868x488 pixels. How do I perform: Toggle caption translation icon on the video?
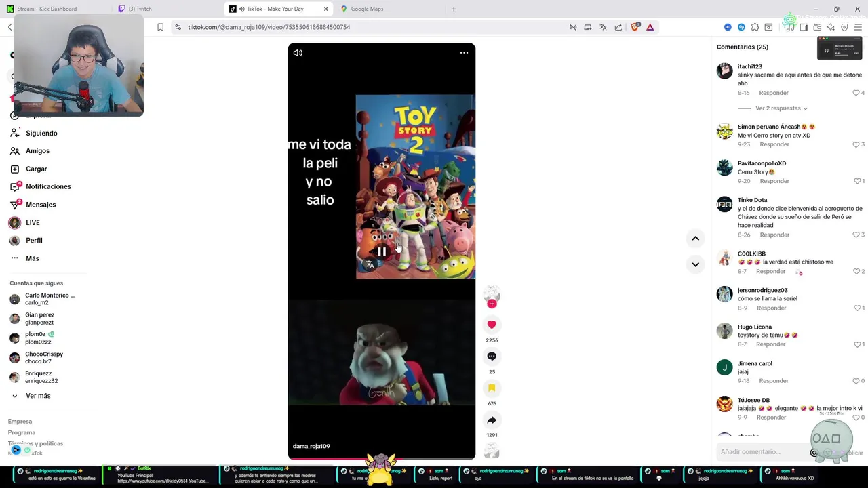[370, 265]
